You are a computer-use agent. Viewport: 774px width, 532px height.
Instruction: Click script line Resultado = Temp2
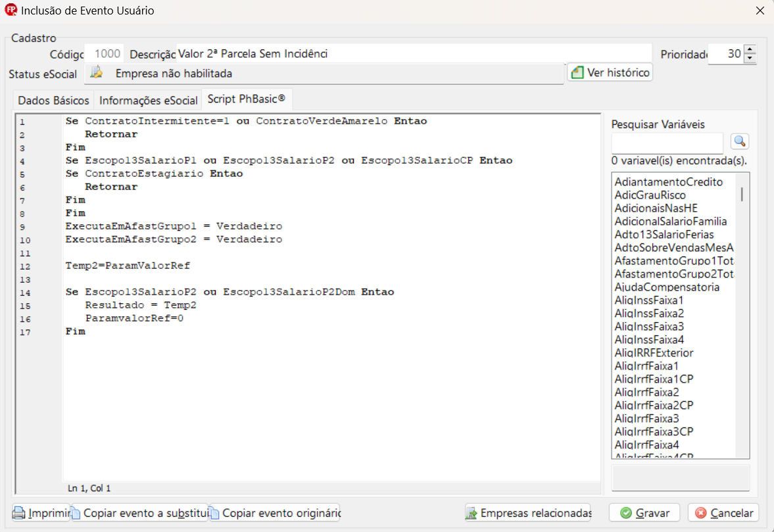tap(141, 305)
